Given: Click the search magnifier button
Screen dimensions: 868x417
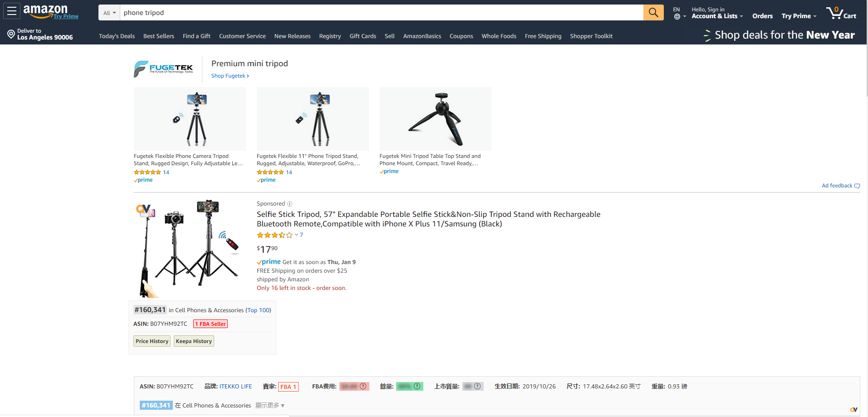Looking at the screenshot, I should [x=653, y=13].
